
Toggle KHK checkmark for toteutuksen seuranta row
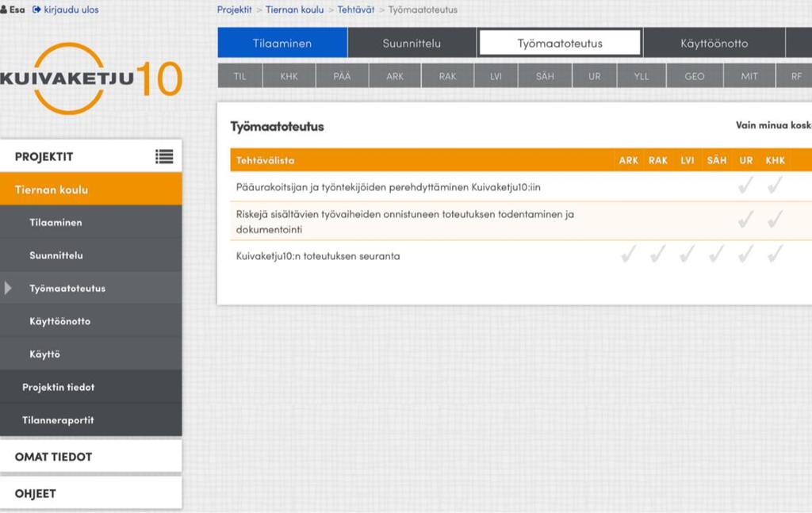click(x=775, y=255)
